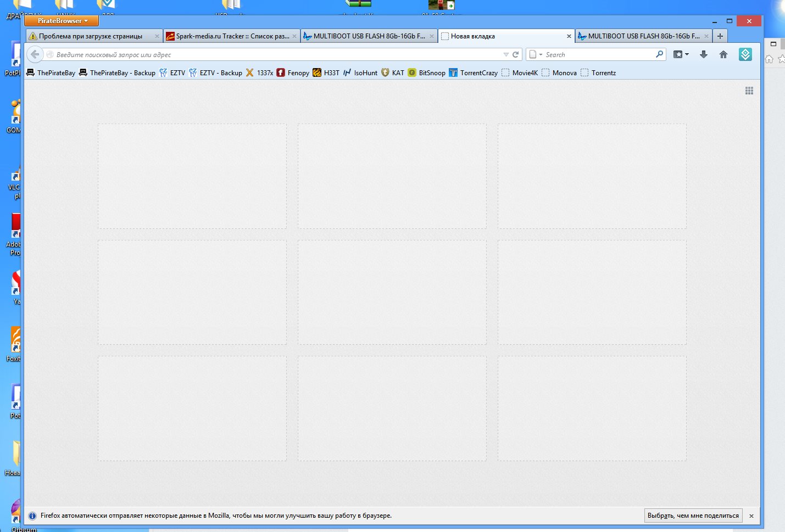Open the downloads arrow icon
The width and height of the screenshot is (785, 532).
(x=703, y=54)
